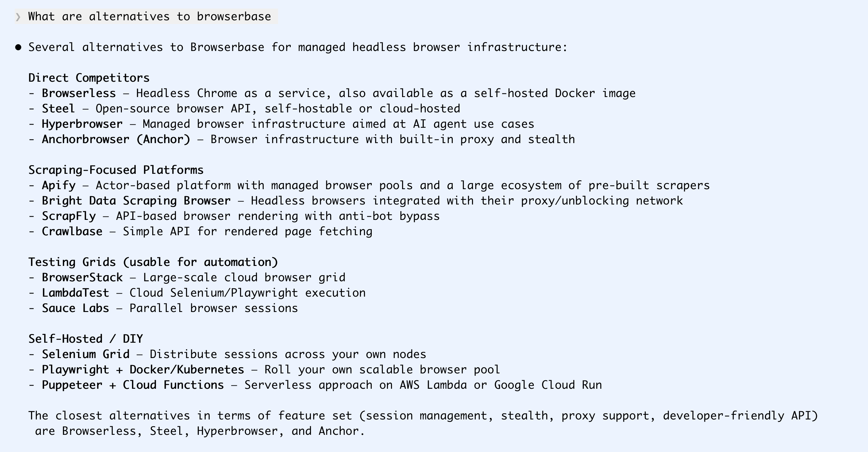Click the Self-Hosted / DIY heading
The height and width of the screenshot is (452, 868).
coord(85,339)
